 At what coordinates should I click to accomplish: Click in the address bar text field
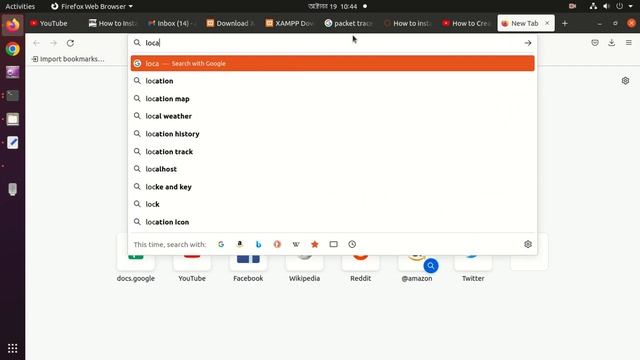tap(332, 43)
